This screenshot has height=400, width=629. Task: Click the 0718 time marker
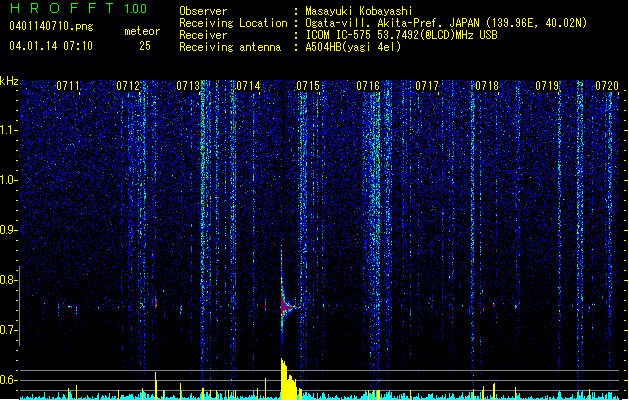pyautogui.click(x=487, y=86)
